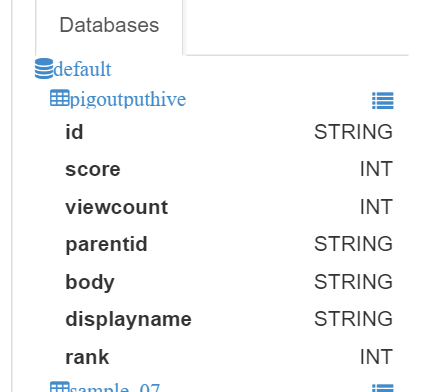
Task: Click the STRING type of displayname column
Action: coord(353,319)
